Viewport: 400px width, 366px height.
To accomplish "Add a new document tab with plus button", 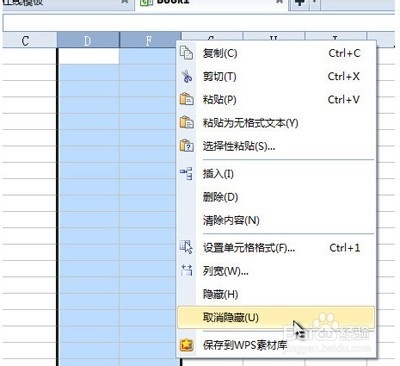I will point(300,3).
